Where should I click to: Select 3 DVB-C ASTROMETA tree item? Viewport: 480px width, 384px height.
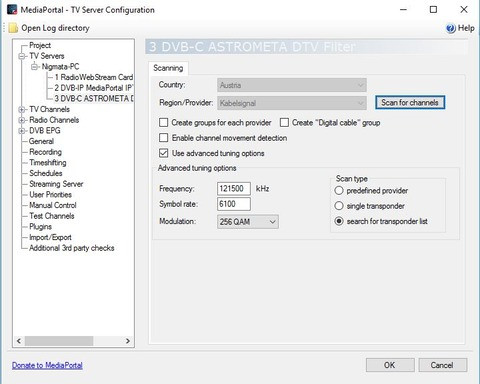pyautogui.click(x=94, y=99)
